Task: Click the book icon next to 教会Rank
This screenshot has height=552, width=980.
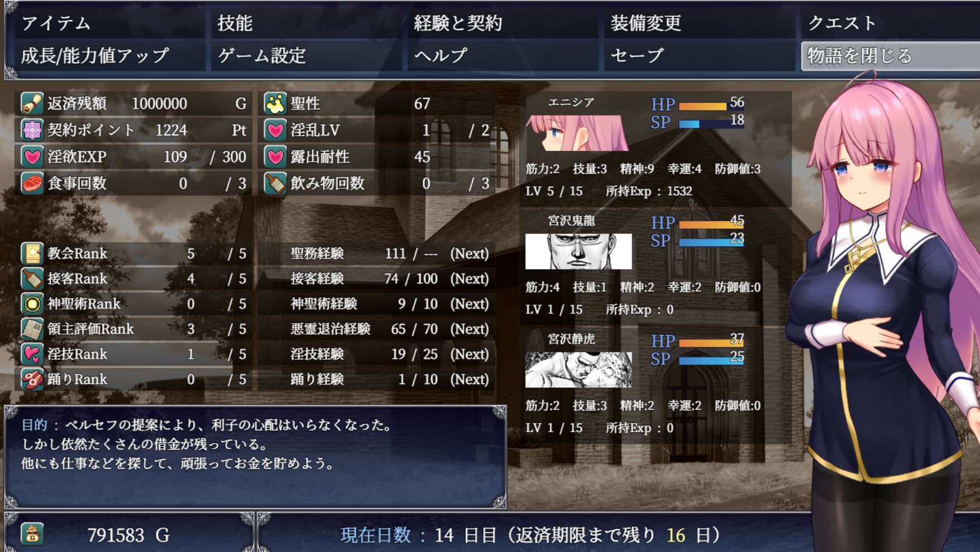Action: [x=32, y=254]
